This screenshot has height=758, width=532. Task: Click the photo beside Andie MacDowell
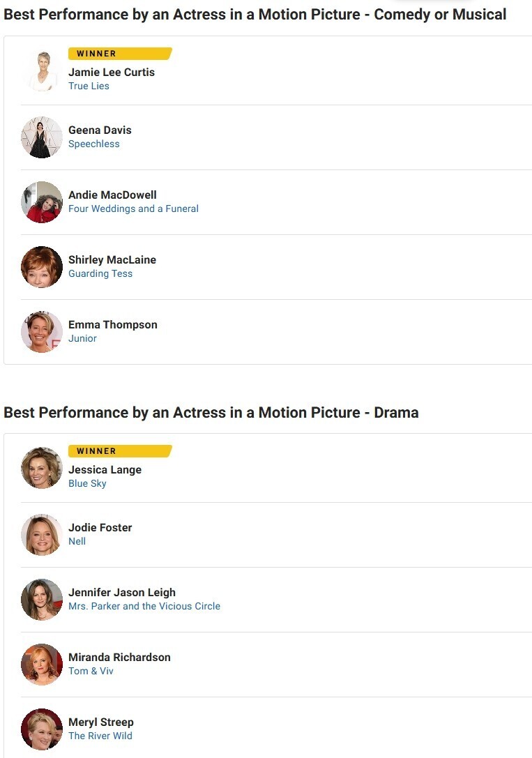[x=42, y=202]
